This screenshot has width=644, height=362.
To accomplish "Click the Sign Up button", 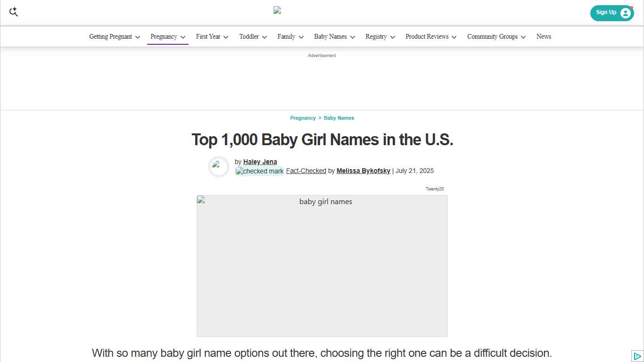I will pyautogui.click(x=606, y=13).
